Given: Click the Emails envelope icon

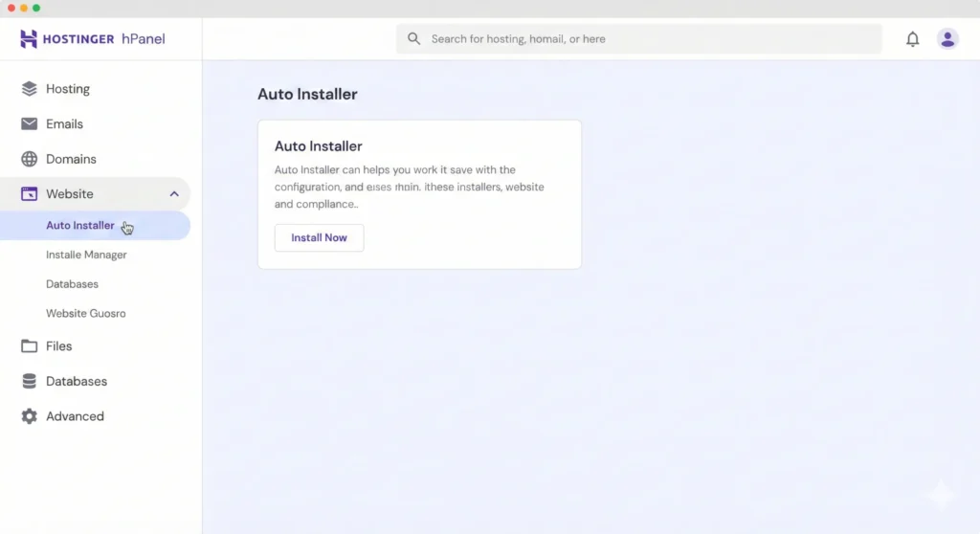Looking at the screenshot, I should pos(30,124).
